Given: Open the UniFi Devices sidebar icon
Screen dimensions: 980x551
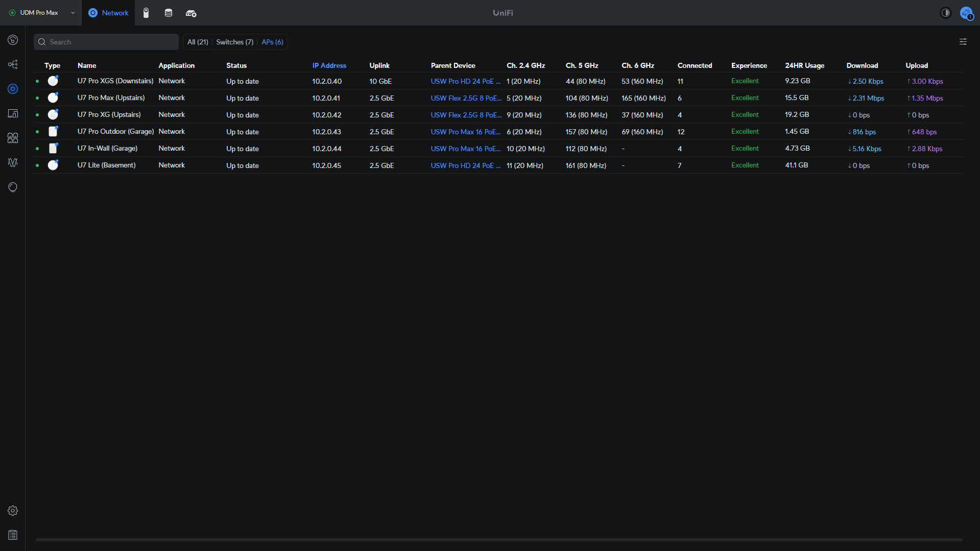Looking at the screenshot, I should 13,89.
